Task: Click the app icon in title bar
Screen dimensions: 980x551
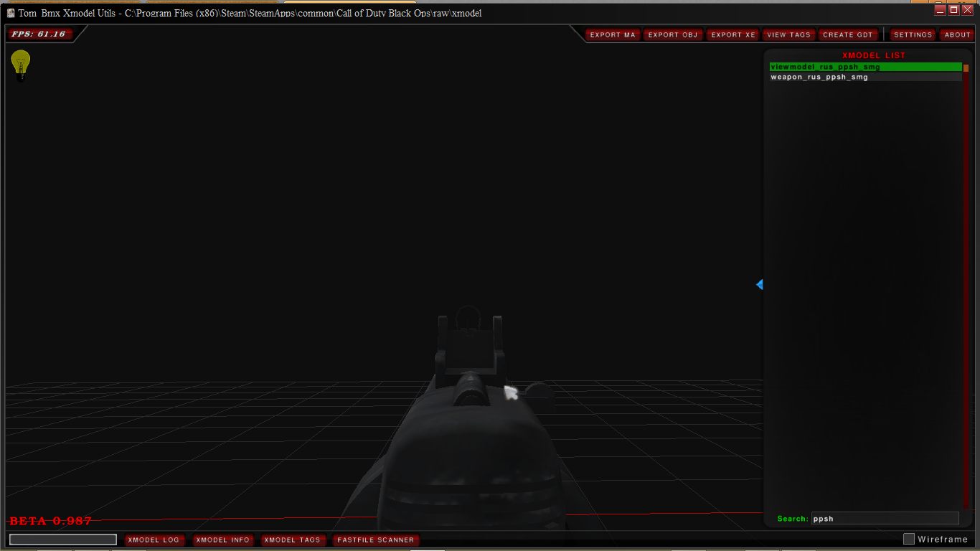Action: (x=11, y=13)
